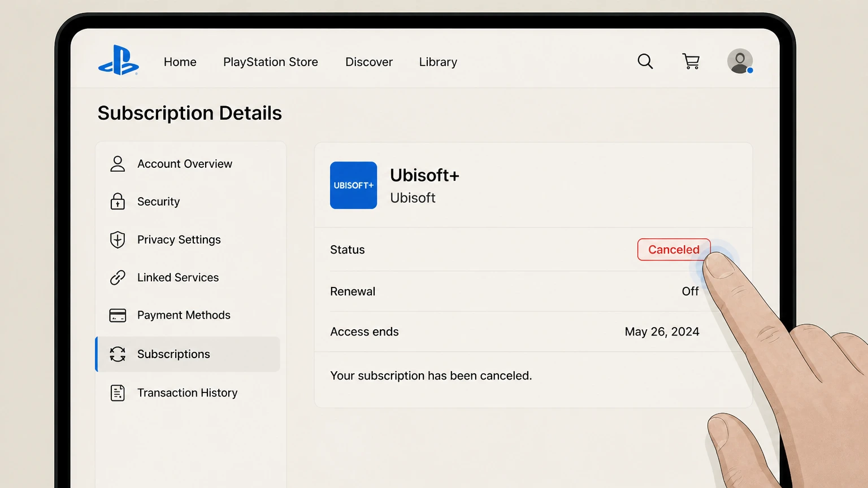Viewport: 868px width, 488px height.
Task: Open the profile avatar menu
Action: [740, 61]
